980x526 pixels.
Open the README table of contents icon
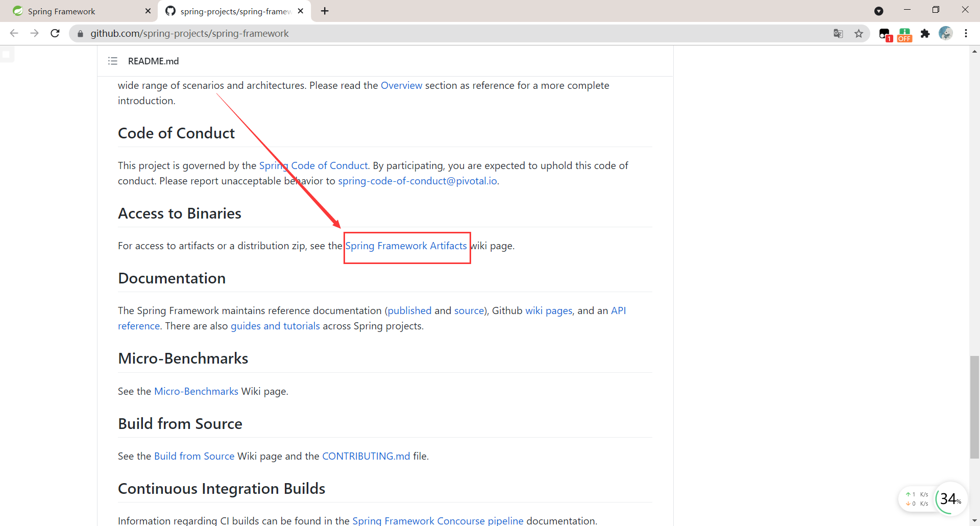(x=113, y=61)
